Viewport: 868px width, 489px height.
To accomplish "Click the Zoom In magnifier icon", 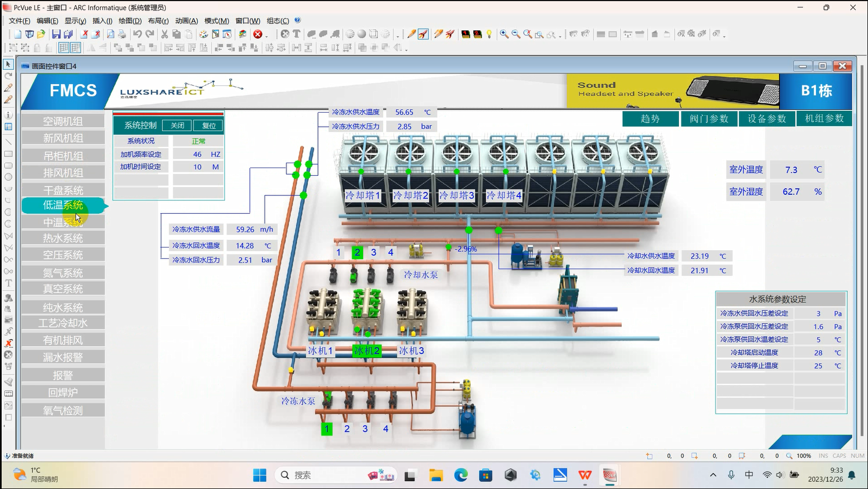I will click(x=504, y=34).
